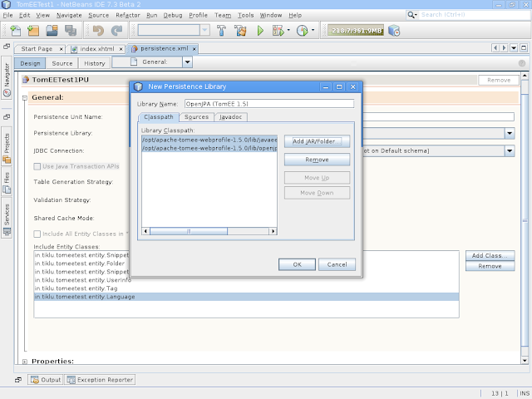Open the Projects side panel
532x399 pixels.
coord(7,146)
